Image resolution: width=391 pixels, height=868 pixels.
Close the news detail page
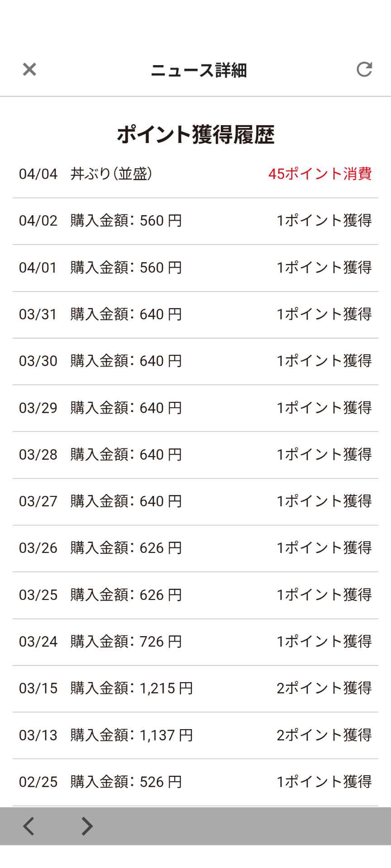(29, 70)
